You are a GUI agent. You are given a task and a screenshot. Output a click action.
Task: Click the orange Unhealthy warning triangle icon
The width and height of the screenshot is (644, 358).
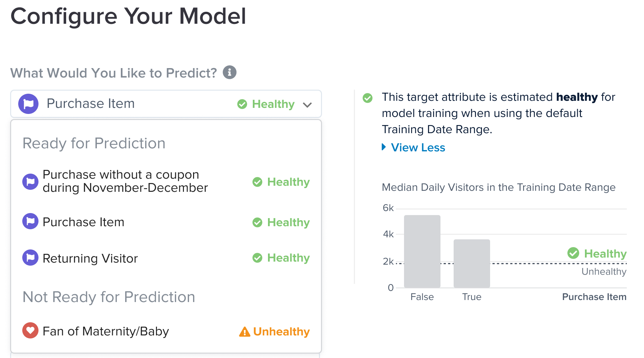(x=244, y=332)
